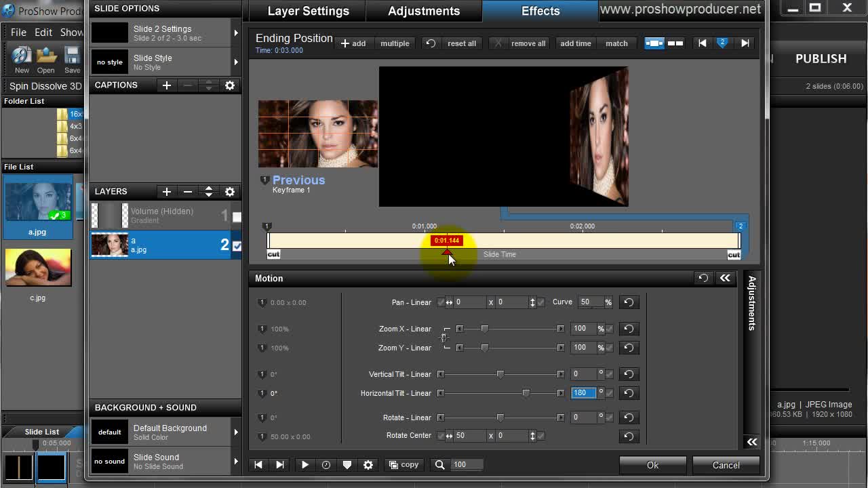Click the Horizontal Tilt slider handle
868x488 pixels.
click(526, 393)
